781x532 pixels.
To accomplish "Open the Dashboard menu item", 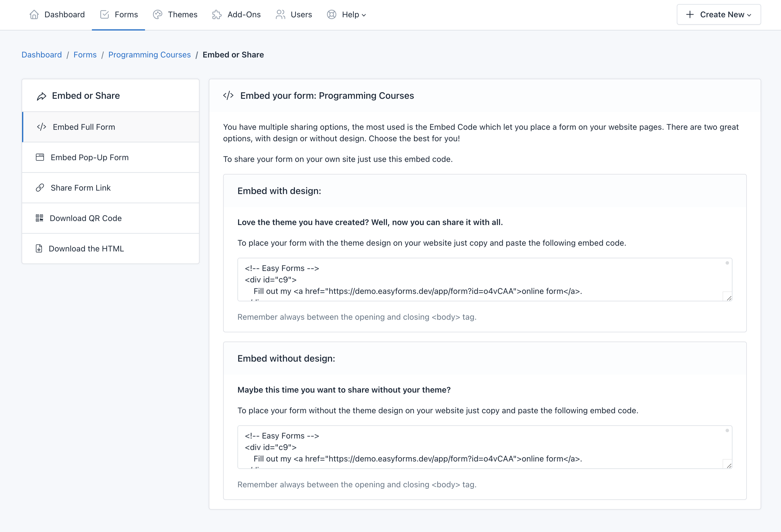I will click(65, 14).
